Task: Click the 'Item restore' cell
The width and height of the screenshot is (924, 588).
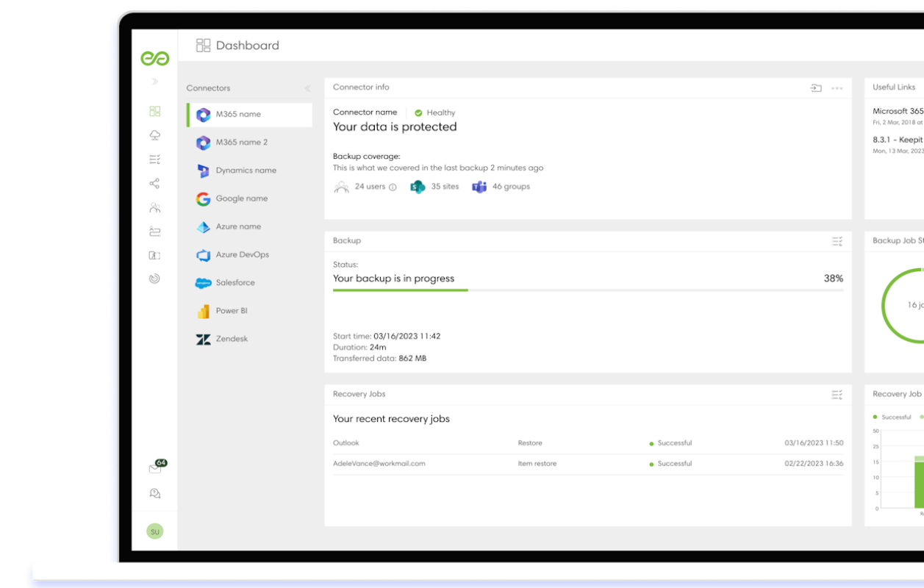Action: click(x=537, y=464)
